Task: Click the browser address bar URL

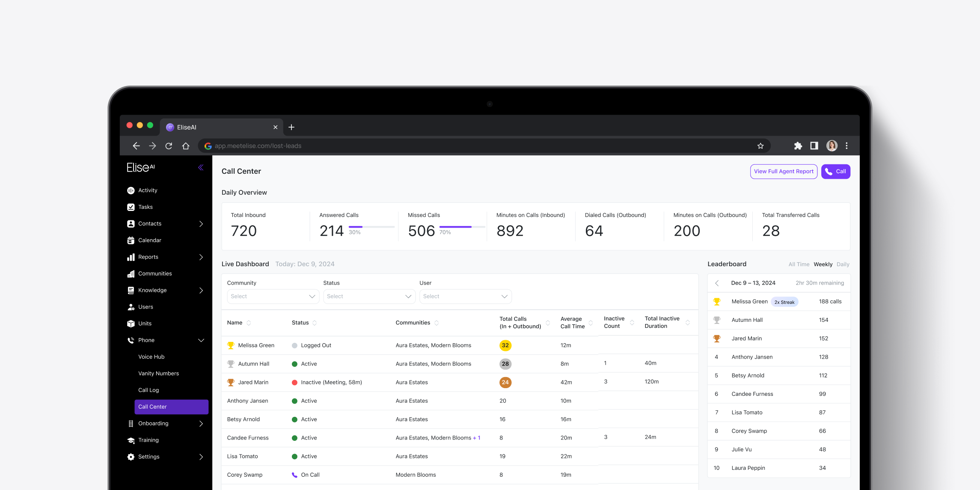Action: coord(258,146)
